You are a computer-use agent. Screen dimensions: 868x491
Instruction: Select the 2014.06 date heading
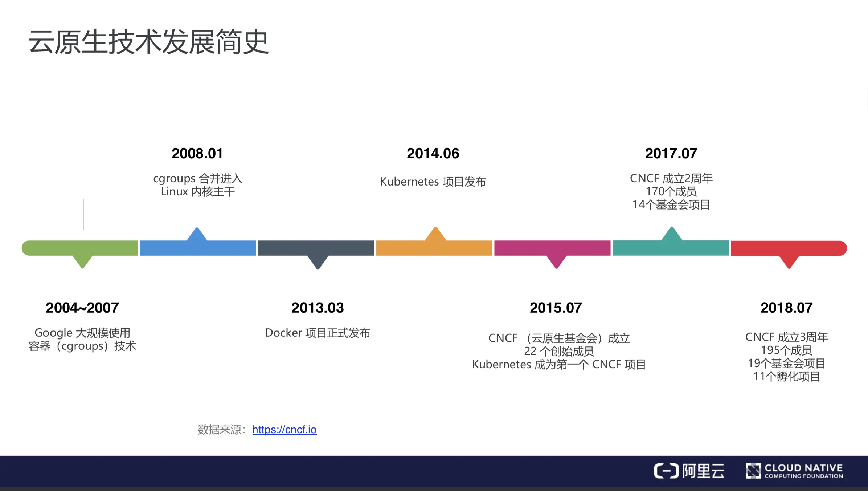[433, 154]
